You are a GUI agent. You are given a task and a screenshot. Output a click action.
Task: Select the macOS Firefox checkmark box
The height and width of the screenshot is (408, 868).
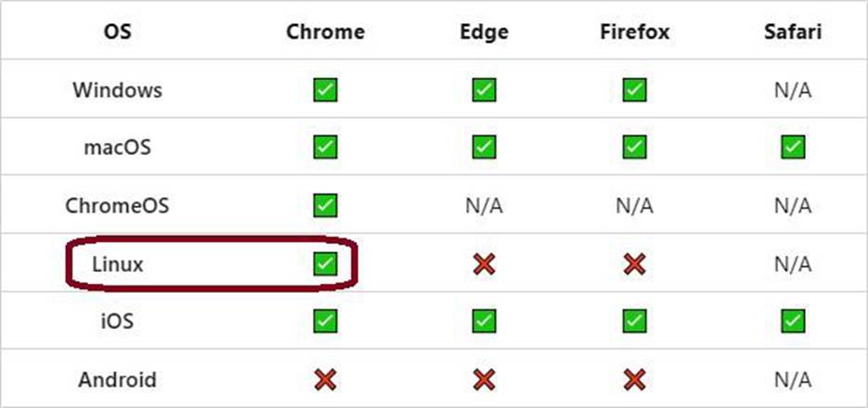point(634,147)
